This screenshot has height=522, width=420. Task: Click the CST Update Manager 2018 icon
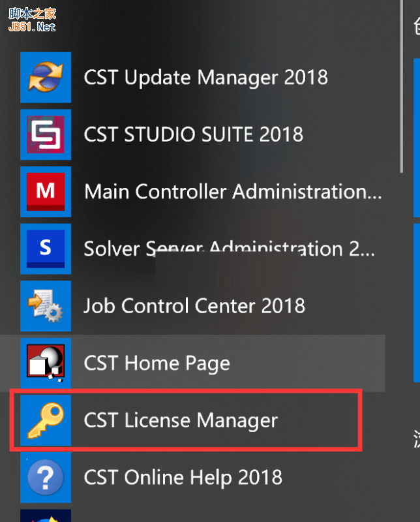pyautogui.click(x=46, y=77)
